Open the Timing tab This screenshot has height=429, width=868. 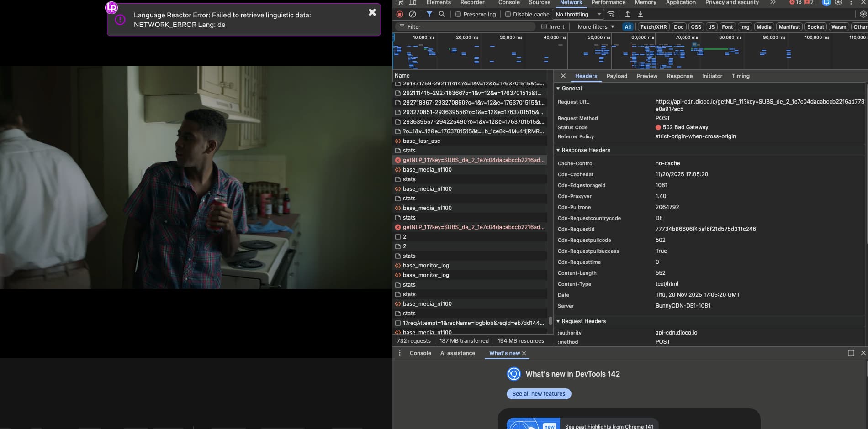(741, 76)
